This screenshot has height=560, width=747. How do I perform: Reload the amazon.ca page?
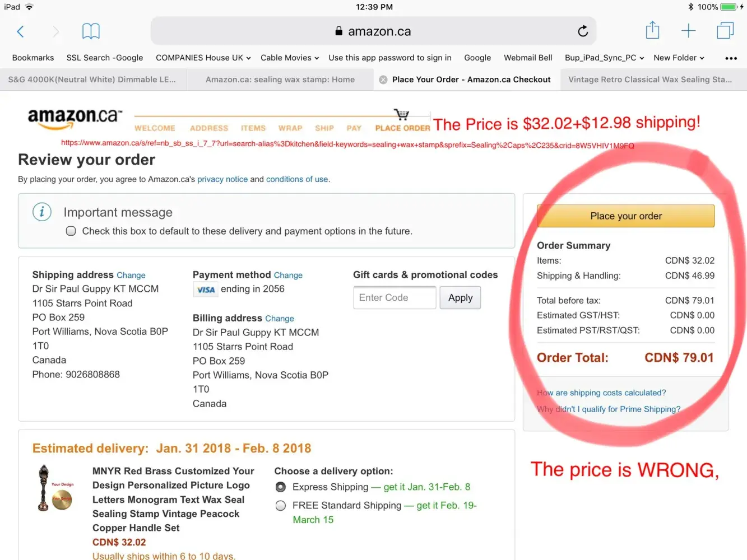[x=583, y=31]
